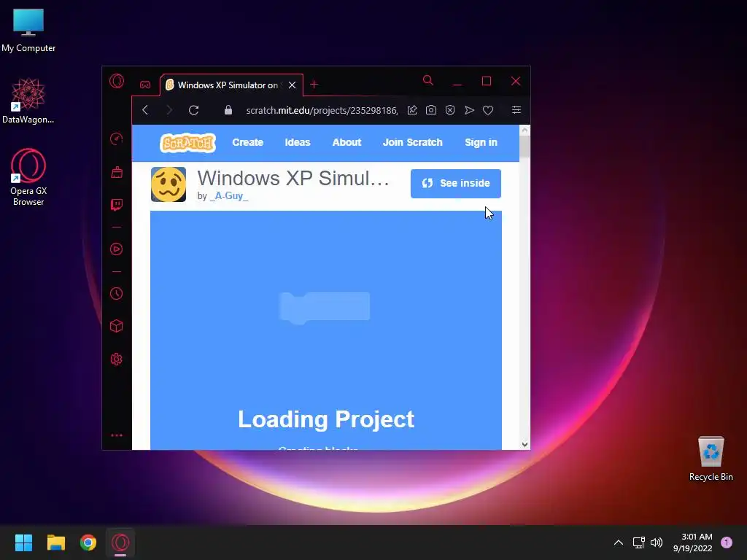This screenshot has height=560, width=747.
Task: Open notification center badge
Action: [x=726, y=542]
